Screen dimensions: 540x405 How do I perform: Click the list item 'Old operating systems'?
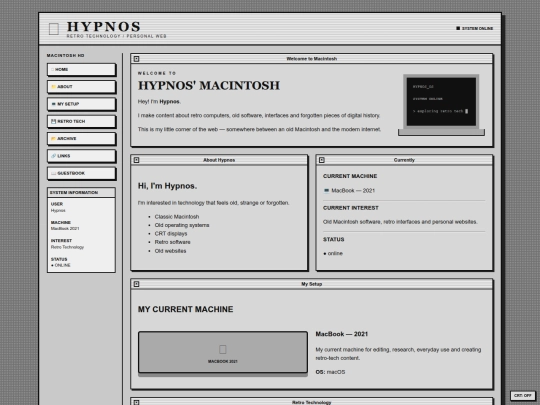(182, 225)
